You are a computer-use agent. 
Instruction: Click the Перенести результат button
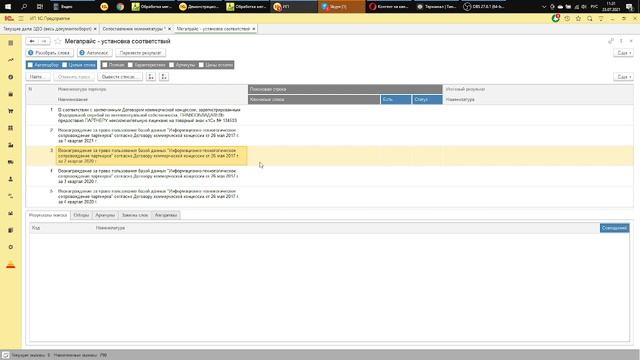[141, 53]
